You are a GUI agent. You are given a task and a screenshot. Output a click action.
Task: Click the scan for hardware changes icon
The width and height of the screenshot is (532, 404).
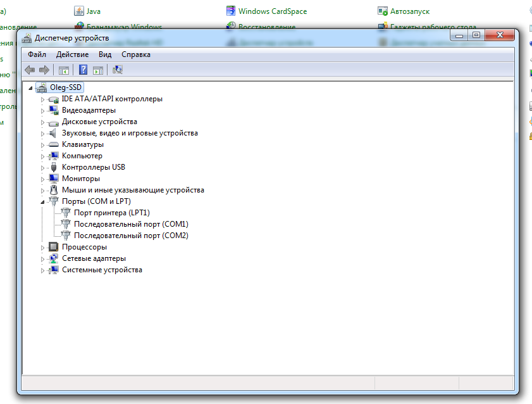(118, 70)
